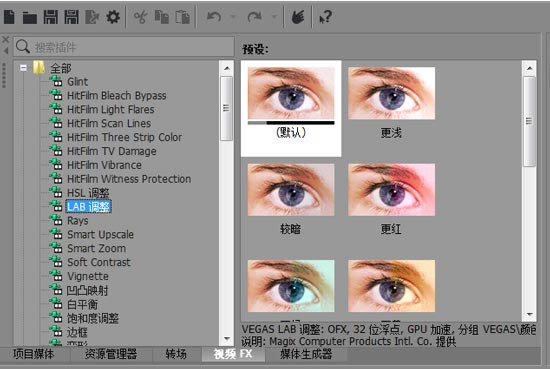Click the New Project toolbar icon

coord(9,17)
